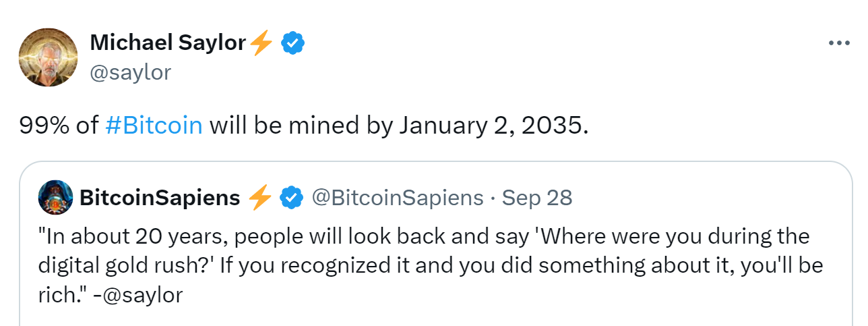The height and width of the screenshot is (326, 868).
Task: Click the Sep 28 timestamp
Action: click(x=537, y=198)
